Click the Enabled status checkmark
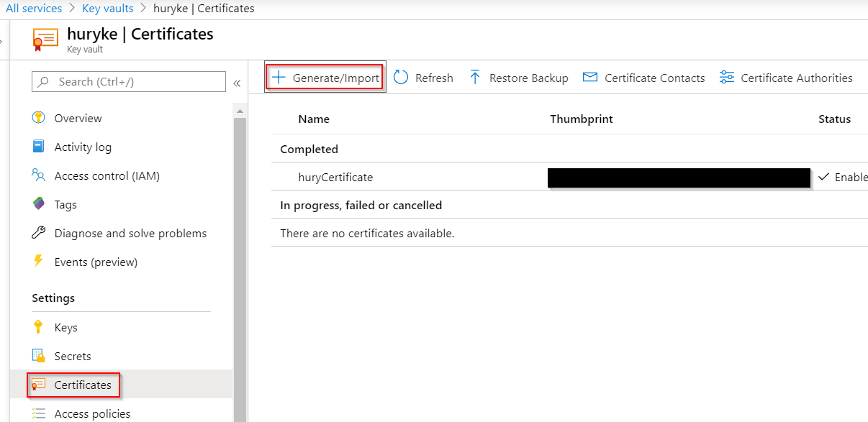Screen dimensions: 868x422 pyautogui.click(x=824, y=177)
